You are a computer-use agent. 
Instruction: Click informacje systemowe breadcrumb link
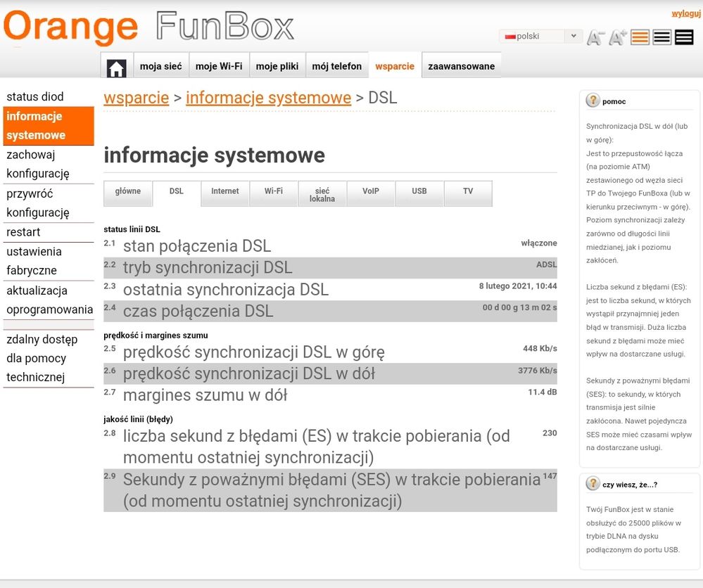268,98
